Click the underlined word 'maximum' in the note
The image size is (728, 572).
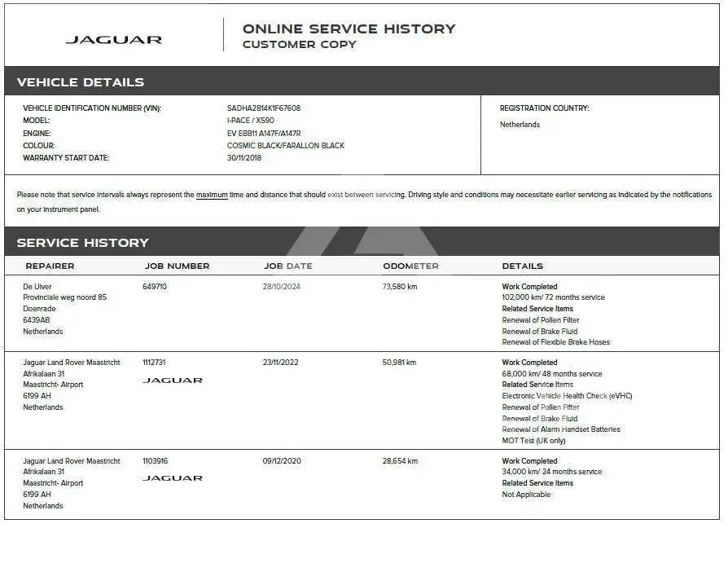(x=212, y=195)
